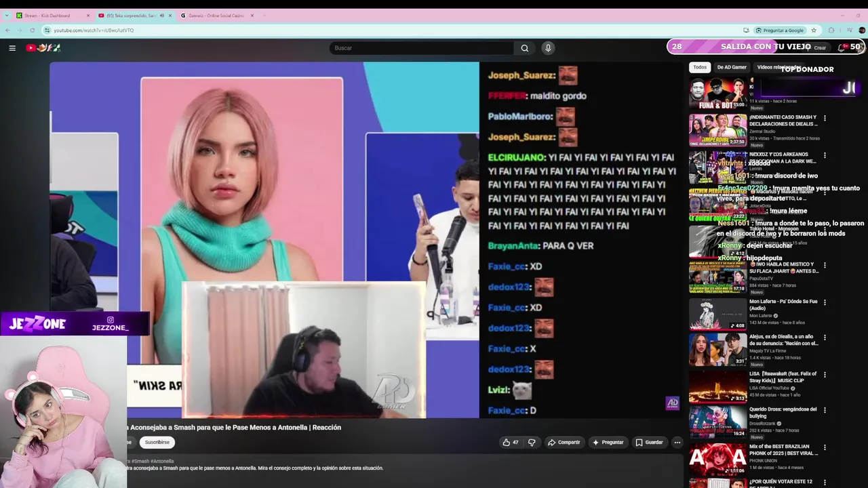
Task: Close the Kick Dashboard tab
Action: point(88,16)
